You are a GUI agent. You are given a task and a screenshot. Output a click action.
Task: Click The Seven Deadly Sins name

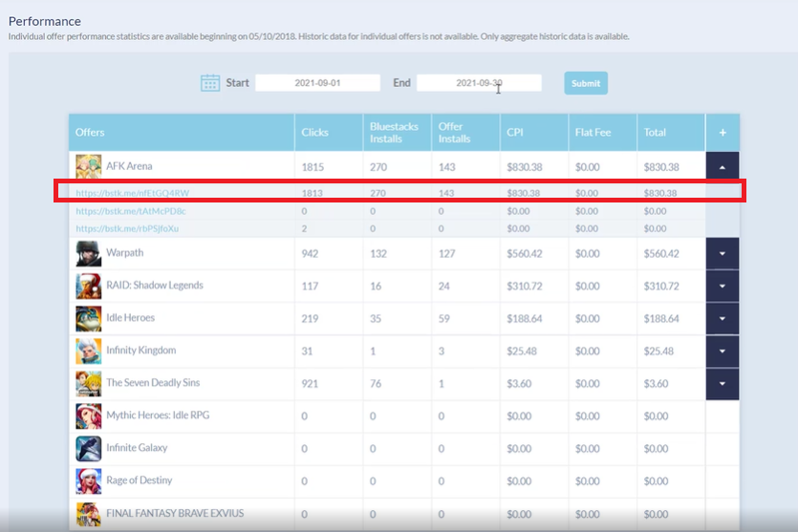pos(153,383)
